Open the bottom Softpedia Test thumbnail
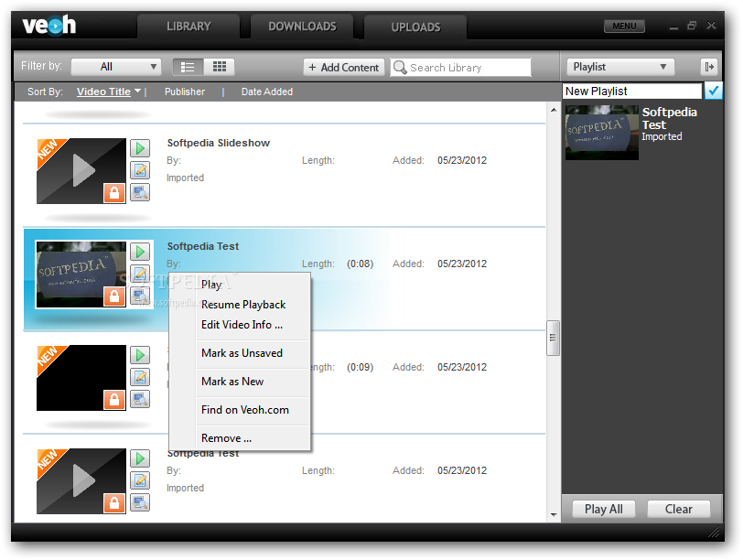Viewport: 743px width, 560px height. pyautogui.click(x=81, y=481)
